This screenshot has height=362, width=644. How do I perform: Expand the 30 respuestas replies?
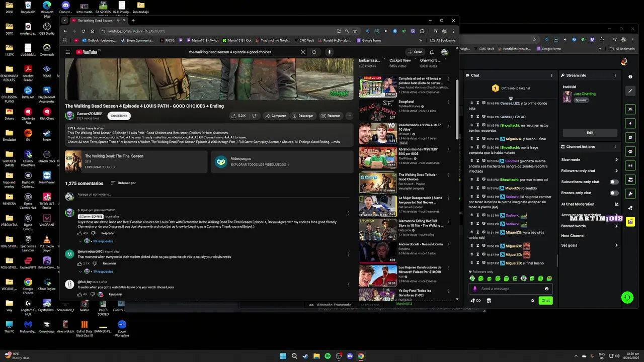96,241
